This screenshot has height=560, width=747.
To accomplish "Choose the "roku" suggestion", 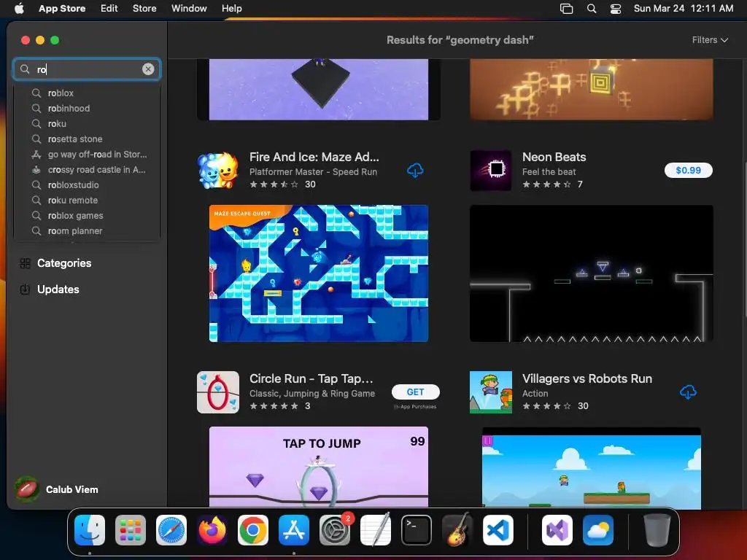I will tap(87, 123).
